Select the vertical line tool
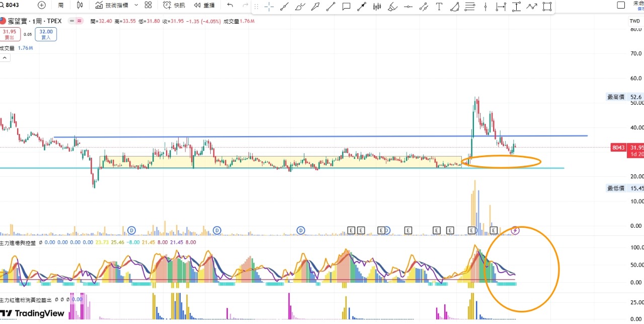644x324 pixels. point(485,7)
